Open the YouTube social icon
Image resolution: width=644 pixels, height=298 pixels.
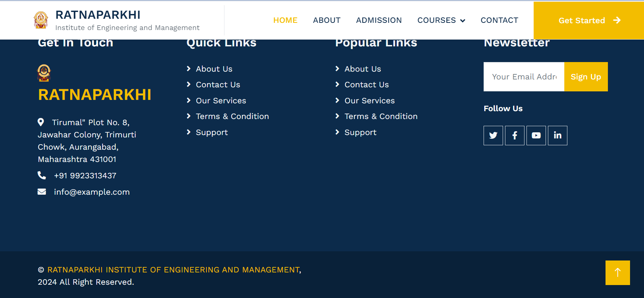tap(536, 135)
